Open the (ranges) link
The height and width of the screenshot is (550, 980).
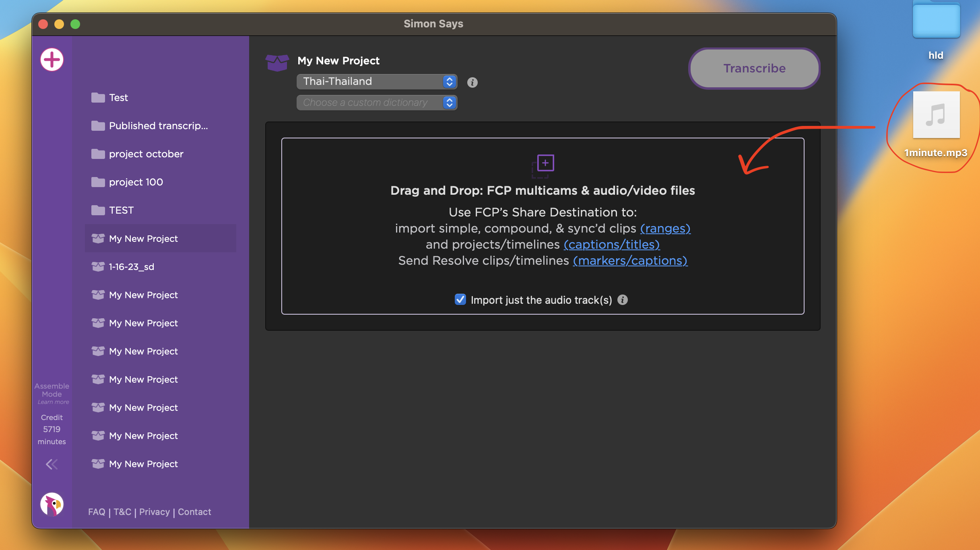(x=665, y=228)
